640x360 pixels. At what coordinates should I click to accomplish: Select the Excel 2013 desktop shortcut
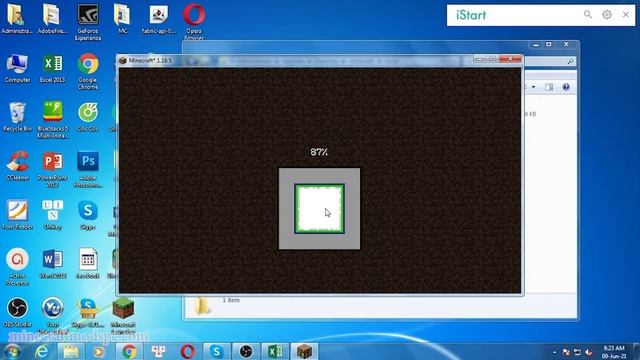click(53, 68)
